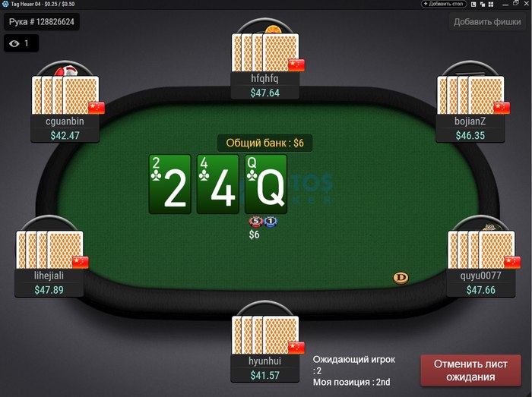Click the poker app logo in title bar

tap(5, 4)
